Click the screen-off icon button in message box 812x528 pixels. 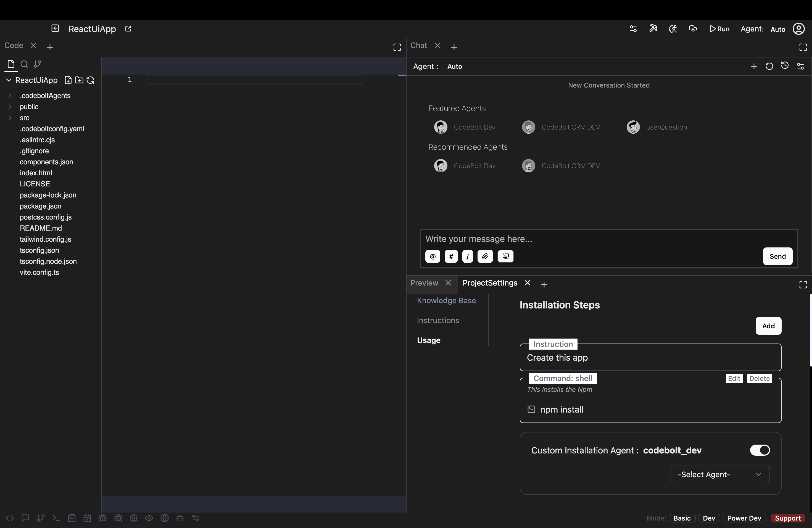506,256
